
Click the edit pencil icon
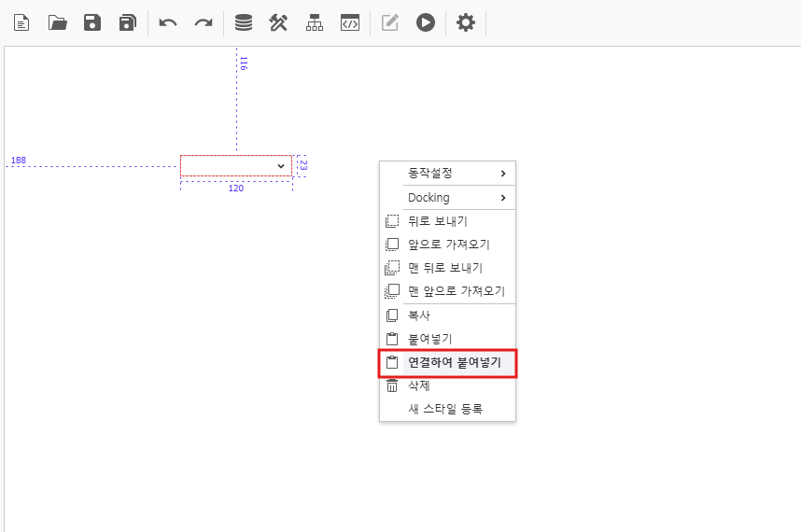tap(390, 23)
